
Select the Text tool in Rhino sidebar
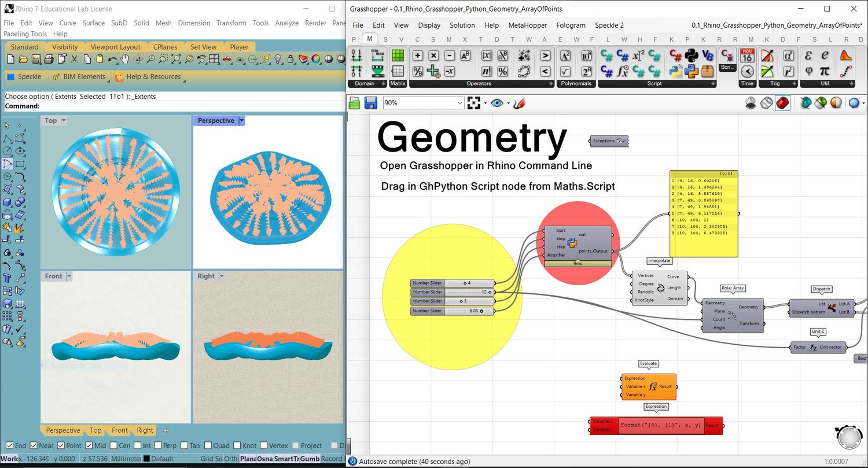click(x=8, y=278)
